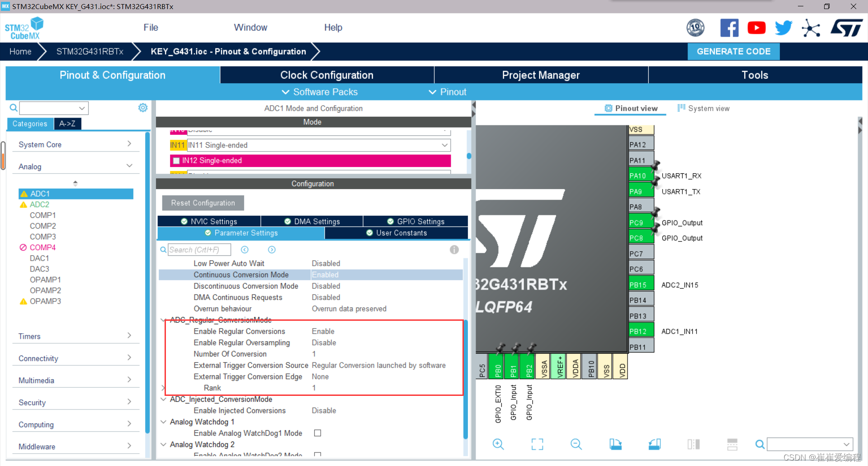The image size is (868, 466).
Task: Open DMA Settings tab
Action: 312,221
